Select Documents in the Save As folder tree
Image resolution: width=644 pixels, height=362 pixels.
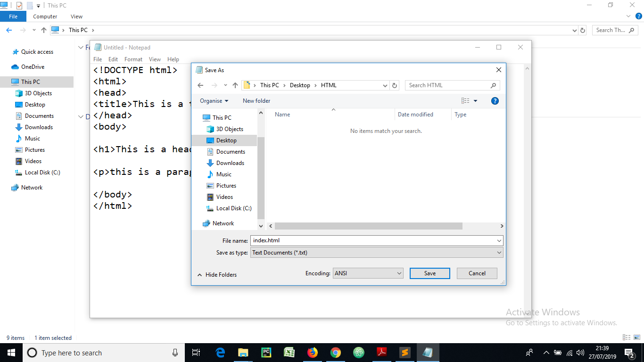click(226, 152)
